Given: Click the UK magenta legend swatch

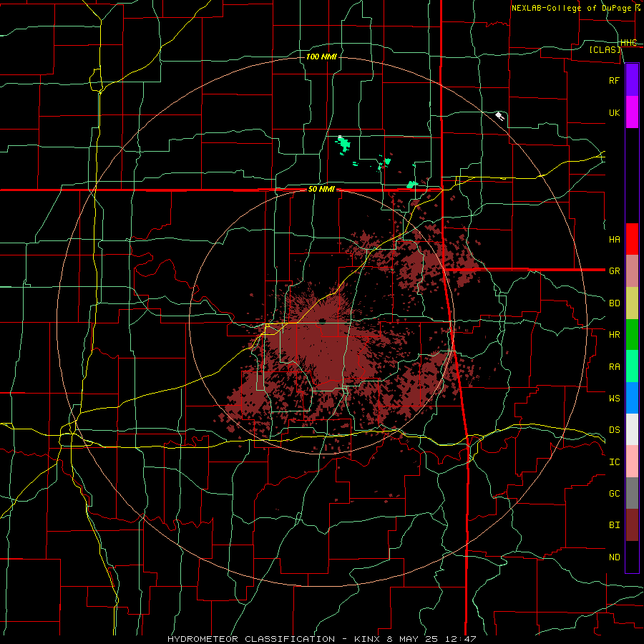Looking at the screenshot, I should (632, 112).
